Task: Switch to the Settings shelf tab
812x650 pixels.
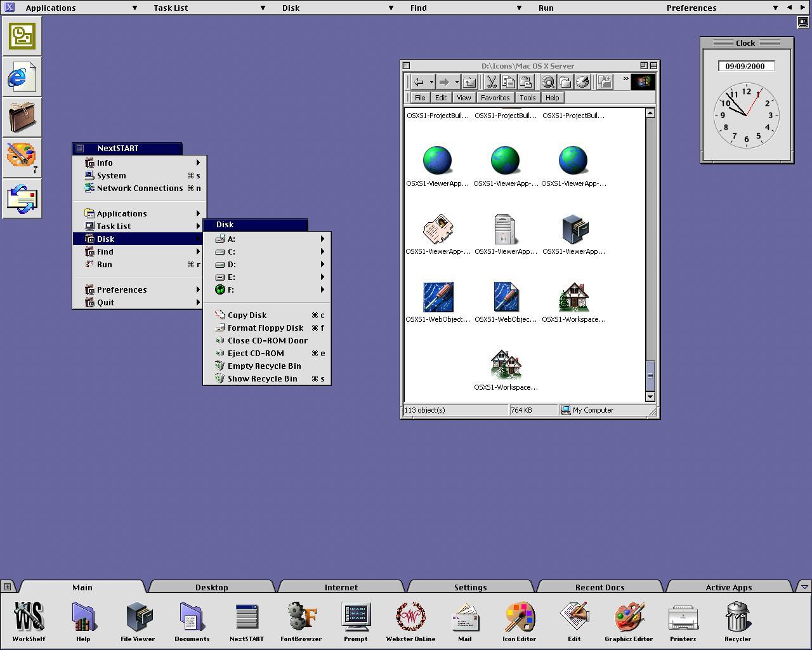Action: (470, 587)
